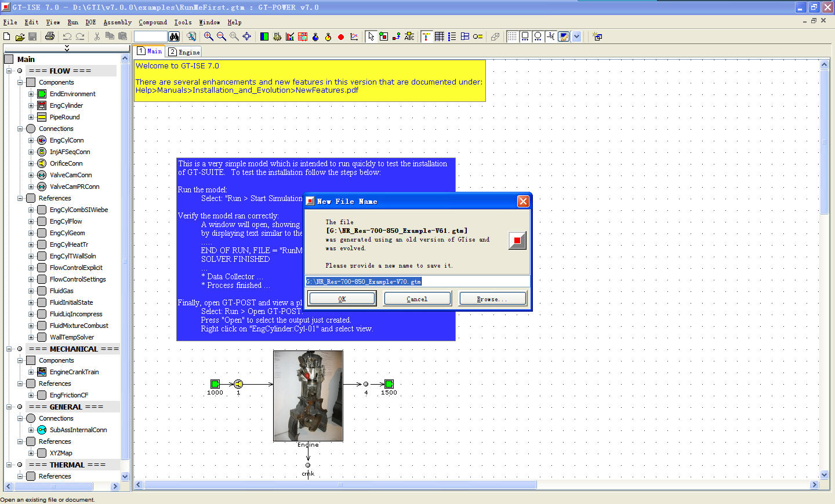This screenshot has width=835, height=504.
Task: Click the inspect magnifier icon after binoculars
Action: point(191,36)
